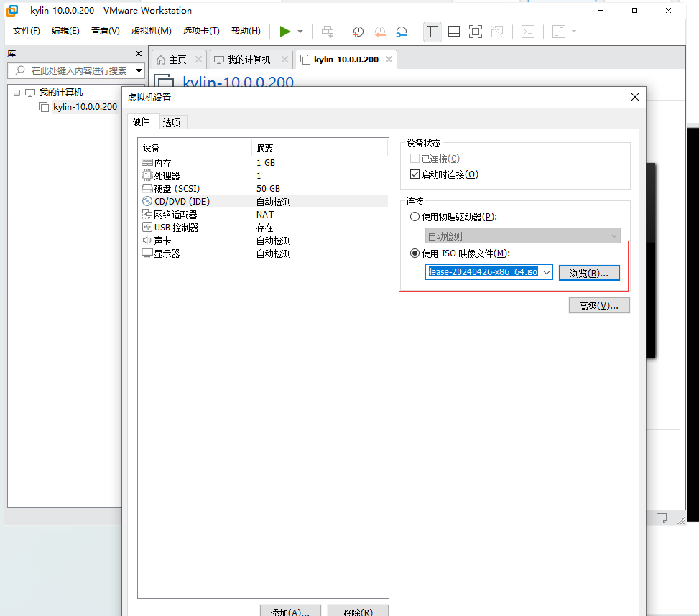Close the 我的计算机 tab

[x=285, y=60]
